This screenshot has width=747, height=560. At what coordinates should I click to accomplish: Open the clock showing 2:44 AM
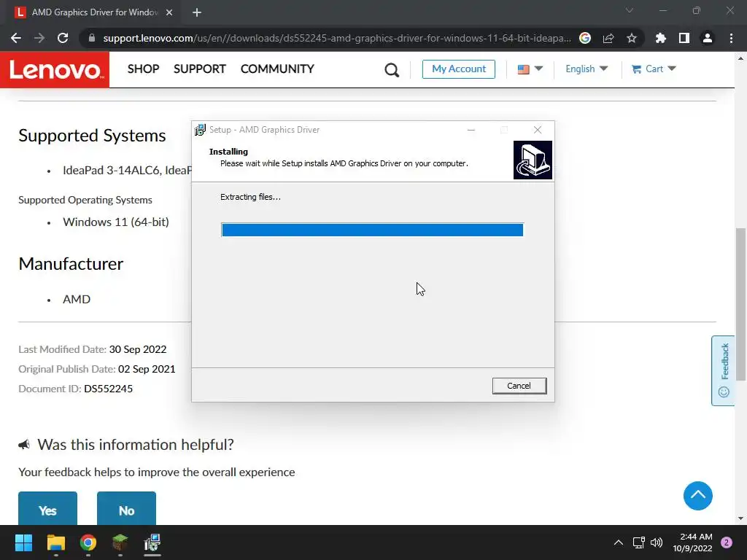pos(692,542)
